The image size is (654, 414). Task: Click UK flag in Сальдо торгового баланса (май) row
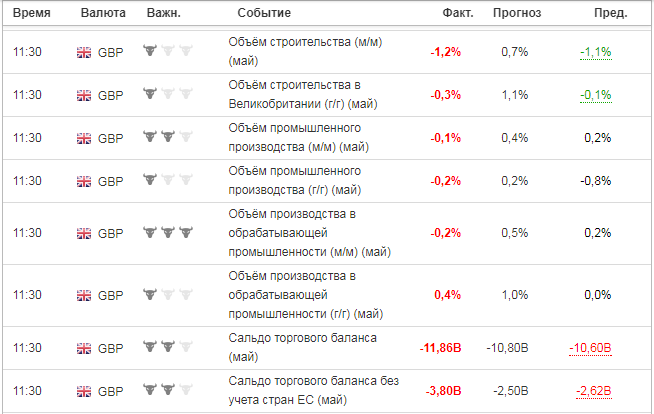pos(84,348)
